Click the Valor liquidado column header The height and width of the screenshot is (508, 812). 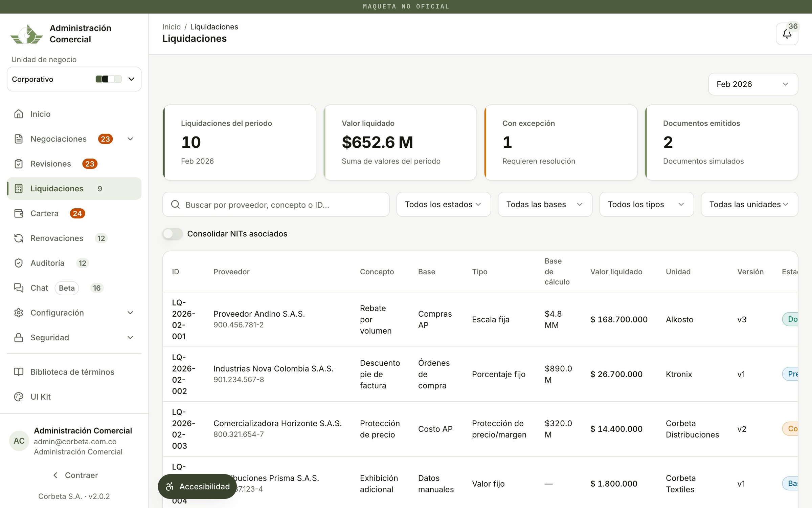[x=616, y=272]
